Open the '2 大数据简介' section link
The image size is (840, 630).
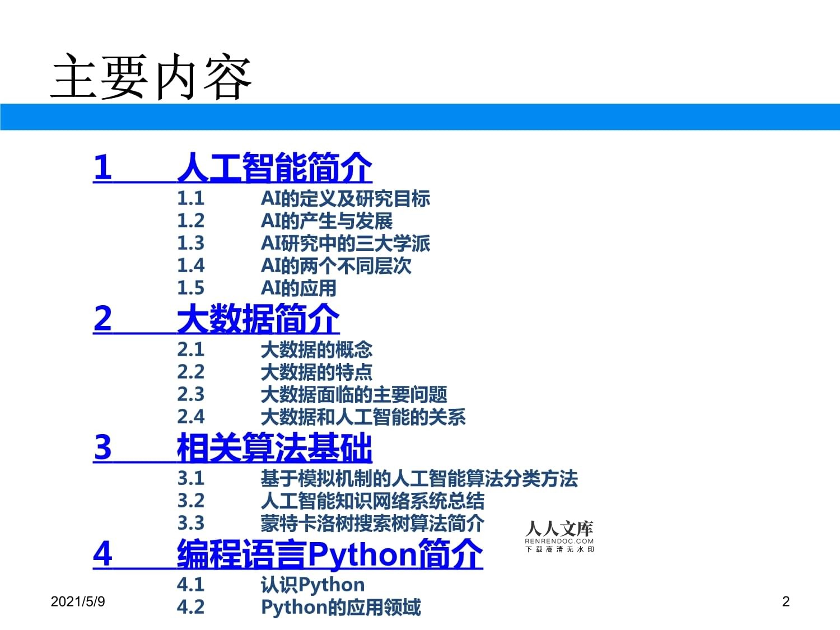pos(216,319)
